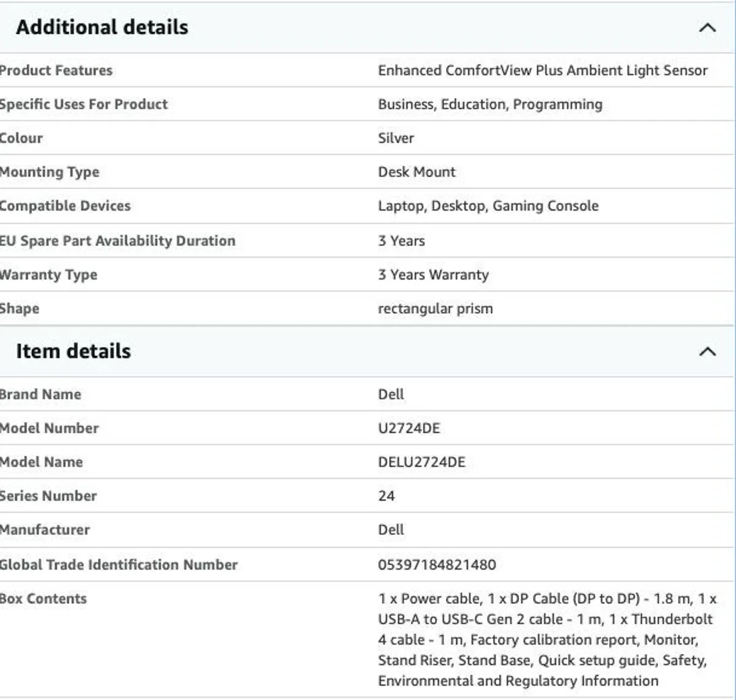Collapse the Additional details section chevron
The height and width of the screenshot is (700, 736).
pos(708,27)
